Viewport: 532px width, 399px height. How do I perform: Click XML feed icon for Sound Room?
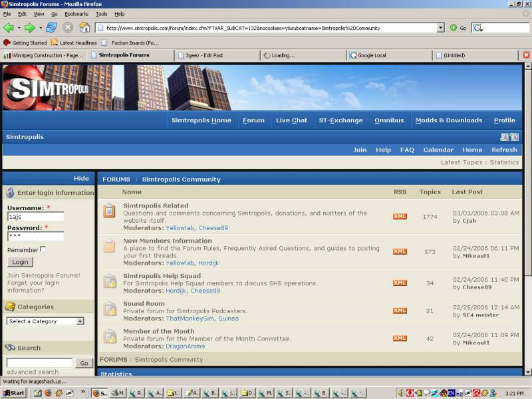point(400,311)
